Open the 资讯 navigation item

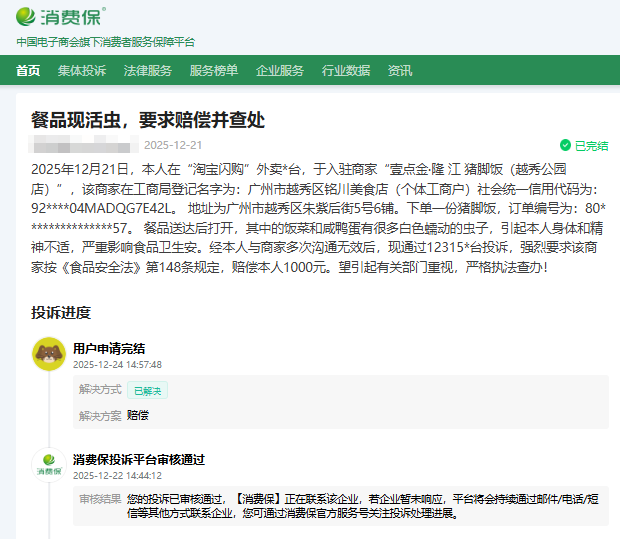click(x=400, y=70)
